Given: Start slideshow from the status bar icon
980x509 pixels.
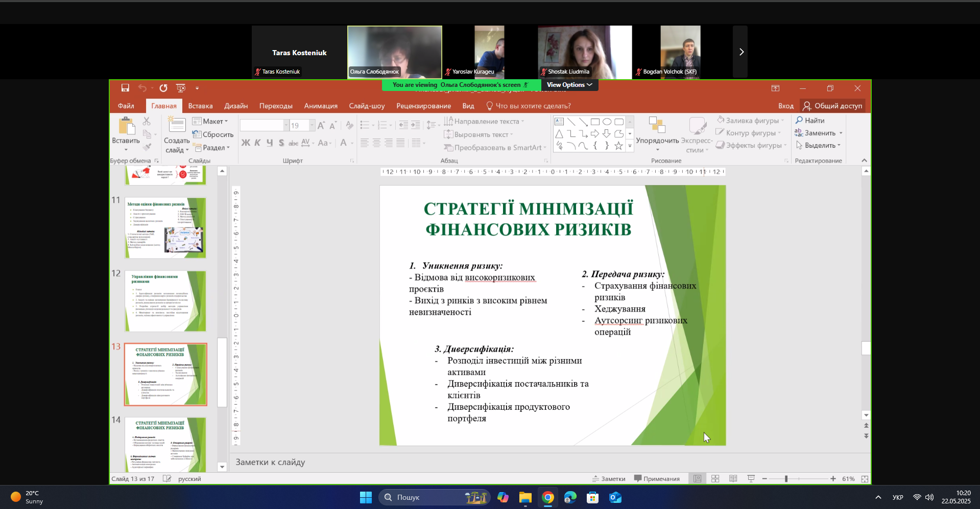Looking at the screenshot, I should click(751, 478).
